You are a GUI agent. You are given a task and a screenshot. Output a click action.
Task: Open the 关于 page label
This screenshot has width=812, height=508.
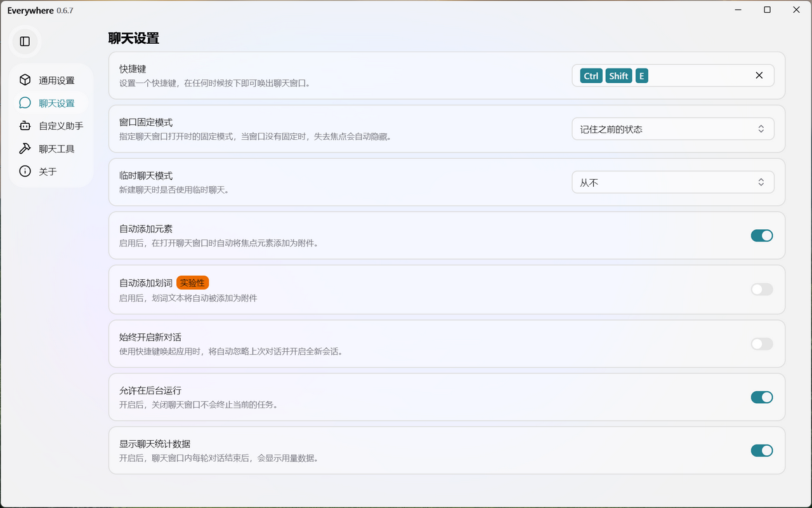click(48, 171)
